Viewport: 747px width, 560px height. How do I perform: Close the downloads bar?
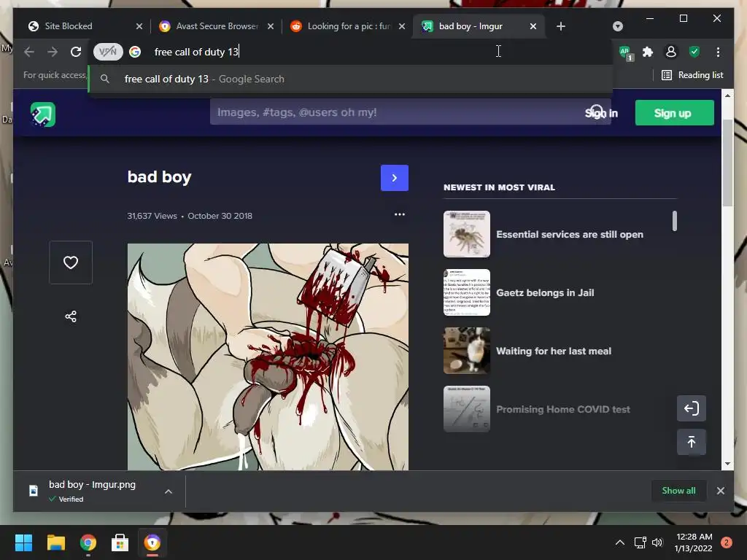pos(720,491)
